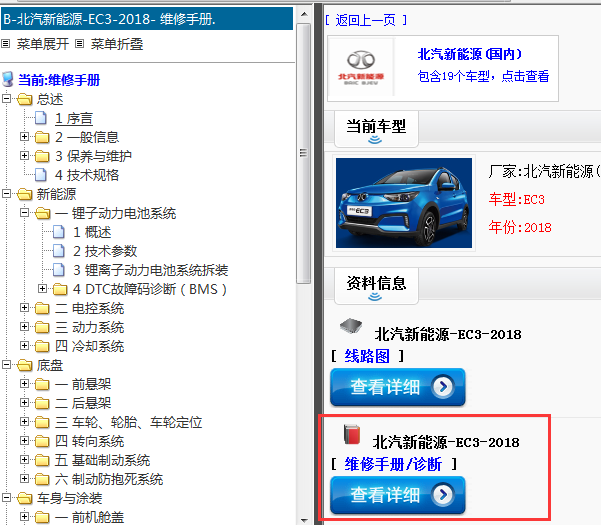Open the 线路图 link
The width and height of the screenshot is (601, 525).
(x=367, y=356)
